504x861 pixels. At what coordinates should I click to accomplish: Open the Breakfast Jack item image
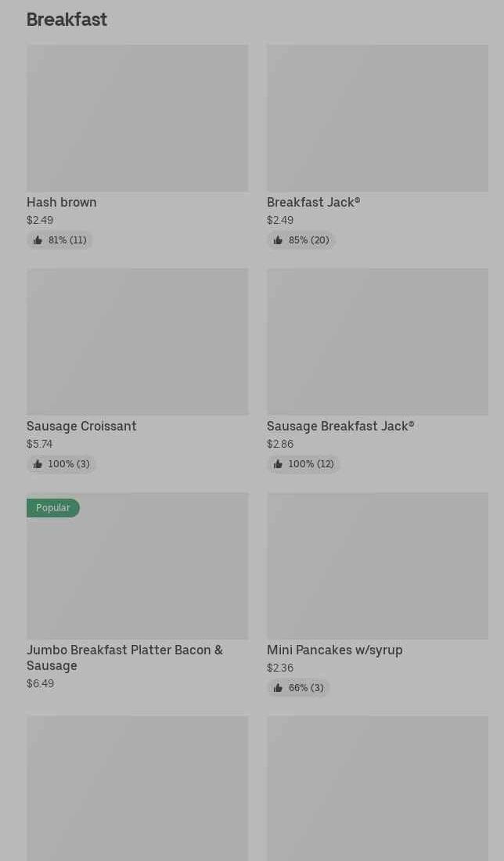[378, 118]
